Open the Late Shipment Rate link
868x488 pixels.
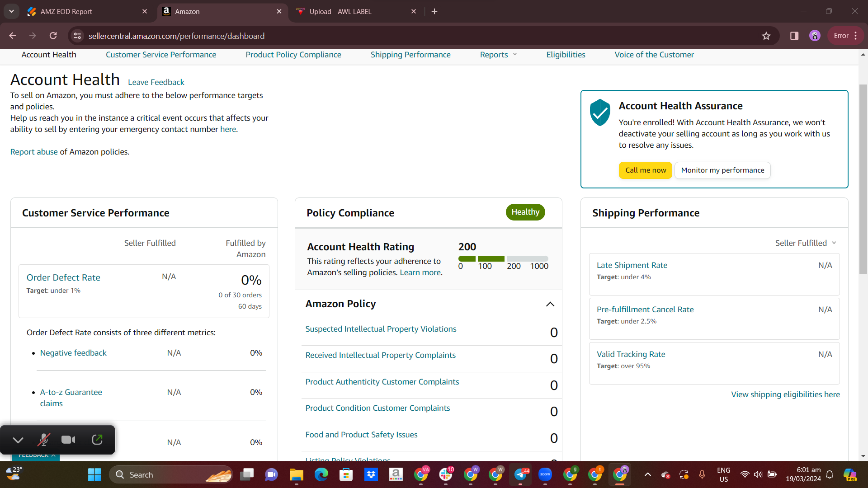click(x=632, y=265)
